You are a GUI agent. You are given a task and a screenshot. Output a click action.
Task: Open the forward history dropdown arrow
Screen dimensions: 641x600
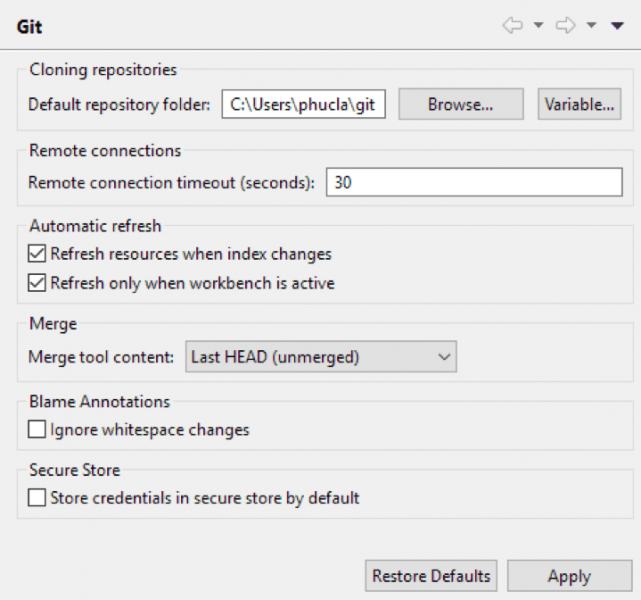tap(592, 26)
